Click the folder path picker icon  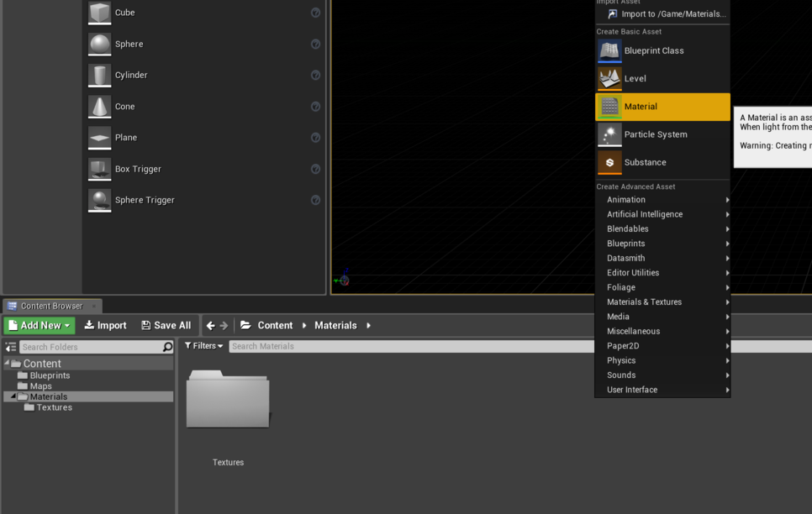click(246, 325)
